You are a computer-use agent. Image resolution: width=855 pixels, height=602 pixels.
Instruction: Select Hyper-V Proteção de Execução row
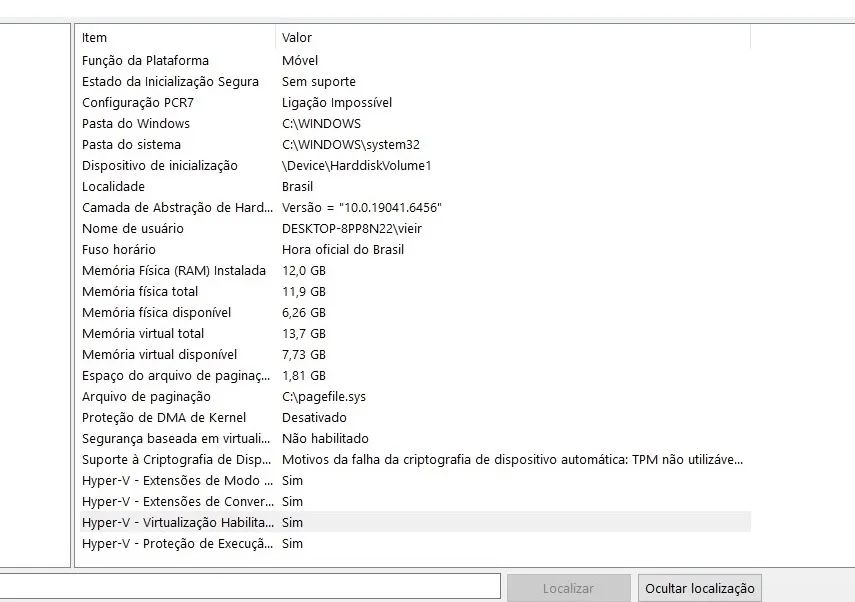click(415, 544)
